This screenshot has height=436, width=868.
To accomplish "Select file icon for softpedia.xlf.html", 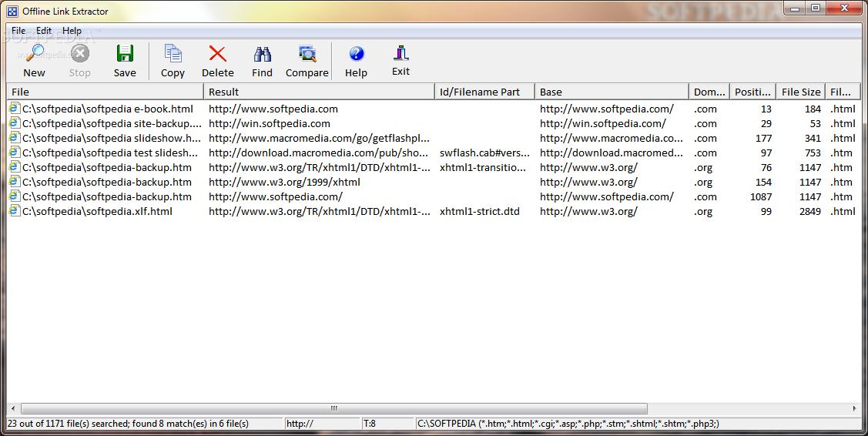I will coord(15,211).
